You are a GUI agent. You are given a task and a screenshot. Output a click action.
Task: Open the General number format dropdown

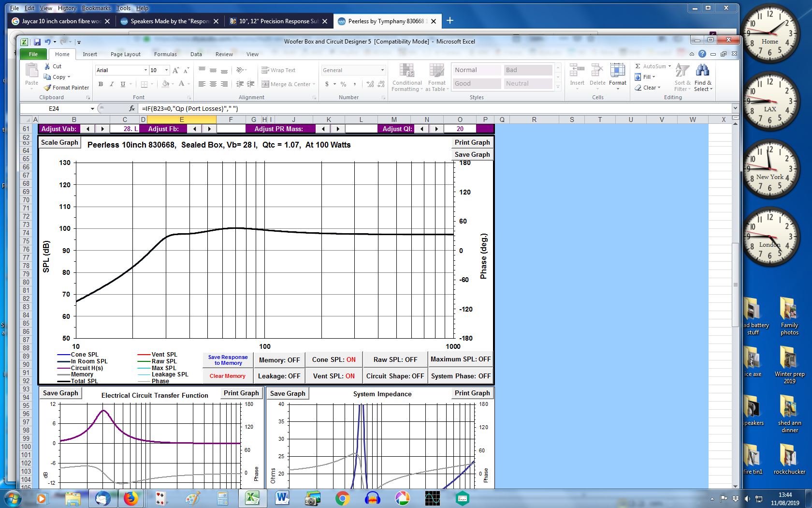[382, 70]
